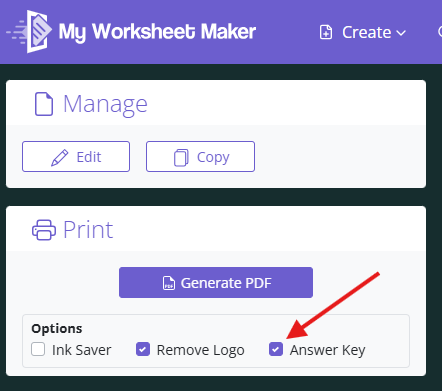Click the Edit button

(76, 157)
